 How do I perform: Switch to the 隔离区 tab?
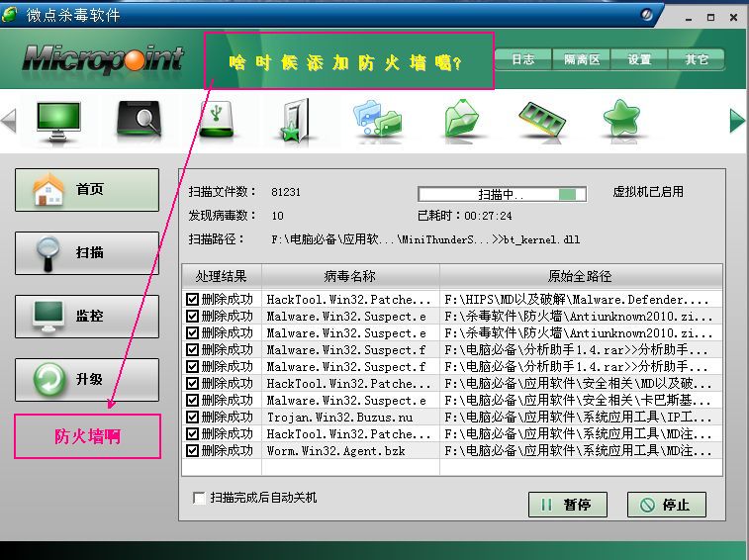581,60
